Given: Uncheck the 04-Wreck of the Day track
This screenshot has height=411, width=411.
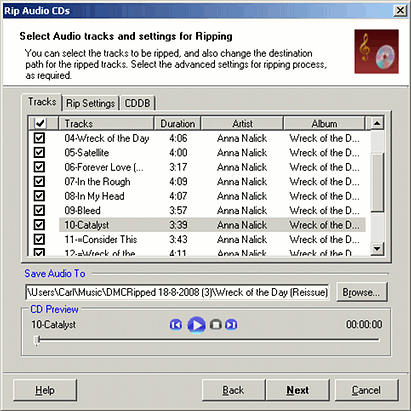Looking at the screenshot, I should click(x=39, y=138).
